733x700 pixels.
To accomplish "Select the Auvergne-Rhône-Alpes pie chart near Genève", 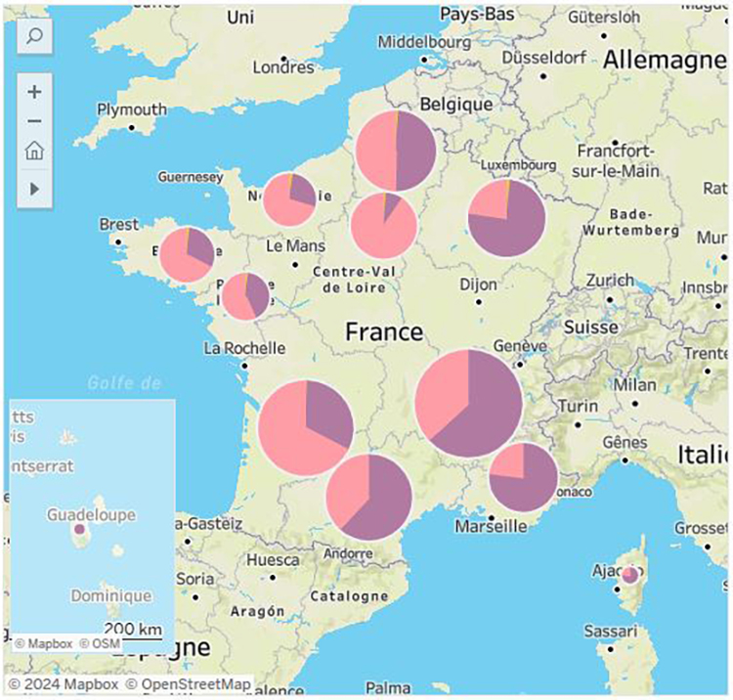I will pos(468,404).
